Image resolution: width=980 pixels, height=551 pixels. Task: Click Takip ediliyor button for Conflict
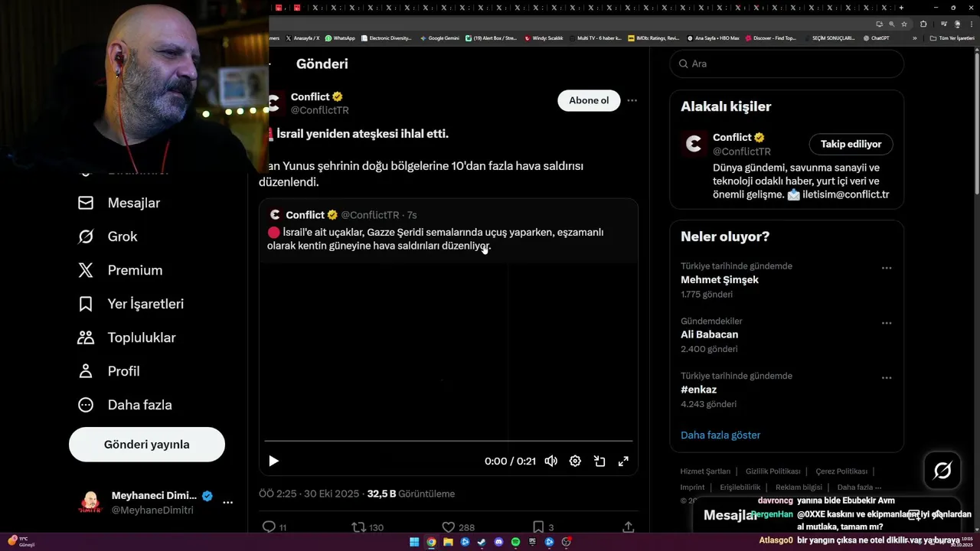pos(851,144)
